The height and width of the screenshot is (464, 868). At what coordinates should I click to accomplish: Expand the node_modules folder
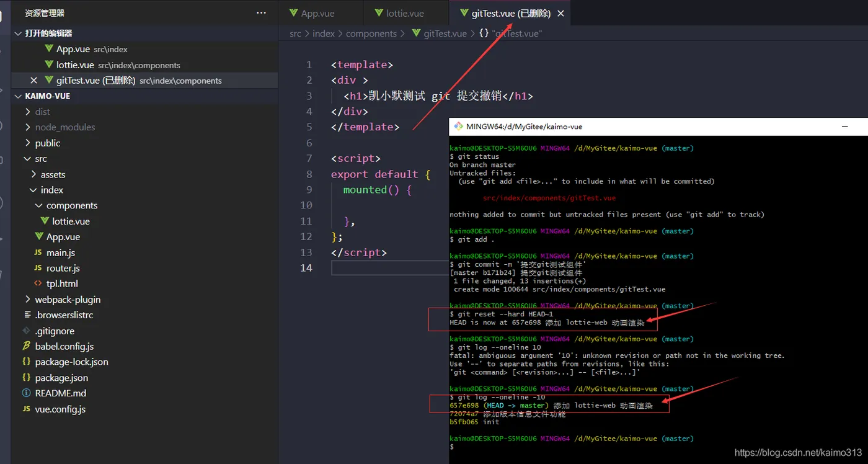click(27, 127)
